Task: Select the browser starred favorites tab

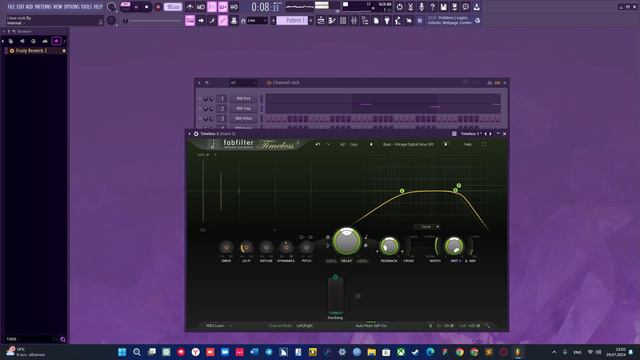Action: pos(56,41)
